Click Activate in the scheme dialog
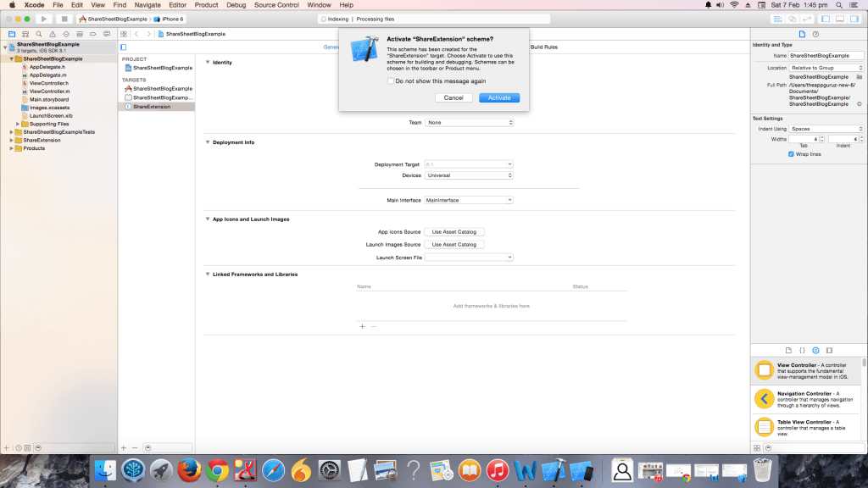 499,98
